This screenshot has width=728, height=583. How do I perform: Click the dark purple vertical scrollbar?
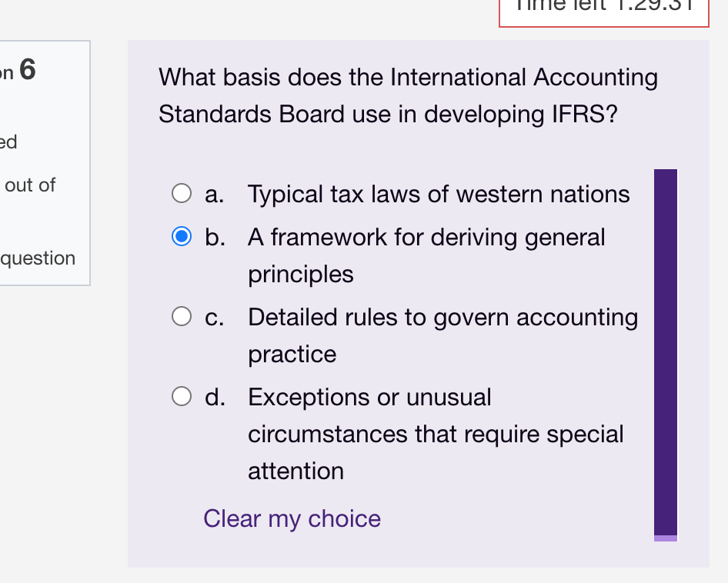click(x=665, y=346)
